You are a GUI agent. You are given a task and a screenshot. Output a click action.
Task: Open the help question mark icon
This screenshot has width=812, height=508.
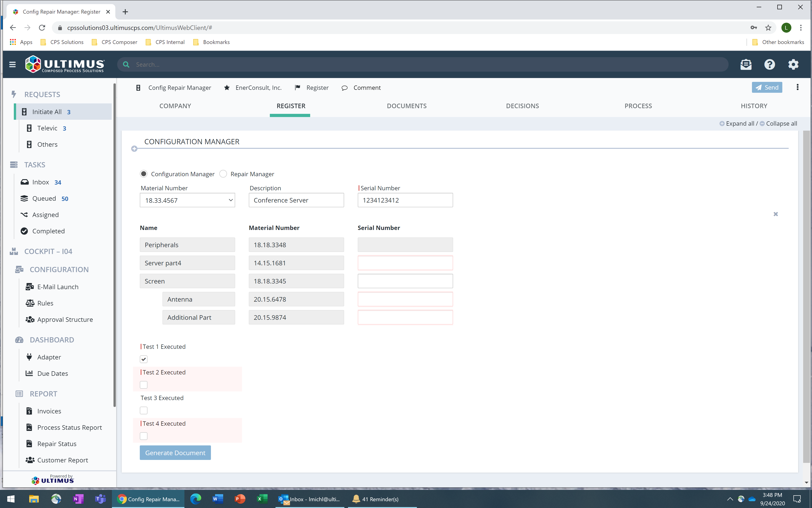coord(769,64)
